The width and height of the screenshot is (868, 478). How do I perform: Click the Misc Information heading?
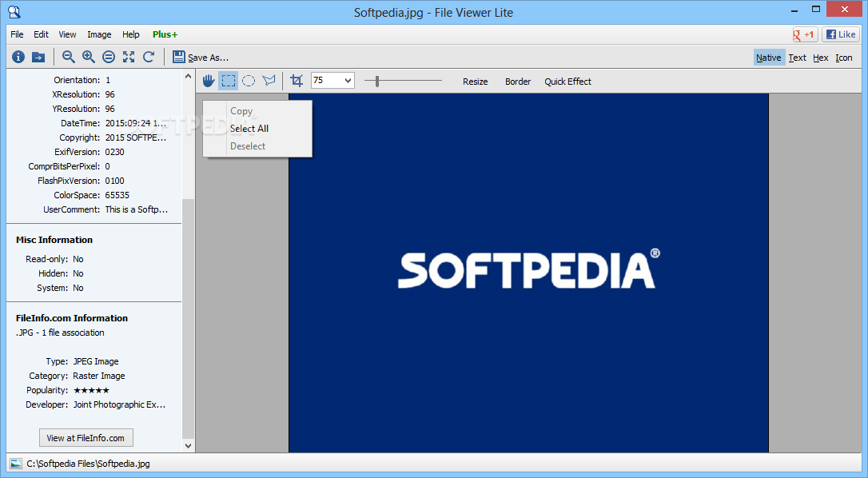point(54,240)
